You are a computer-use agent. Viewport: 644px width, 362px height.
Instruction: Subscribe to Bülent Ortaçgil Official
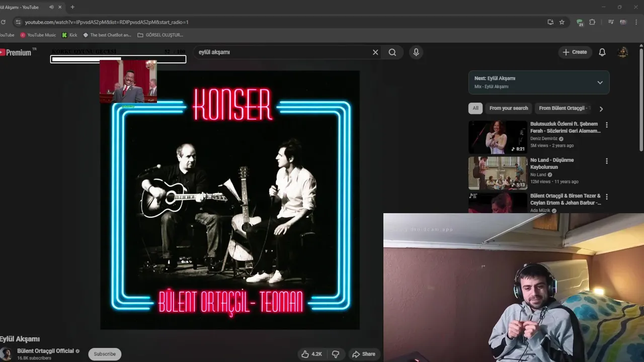[105, 354]
